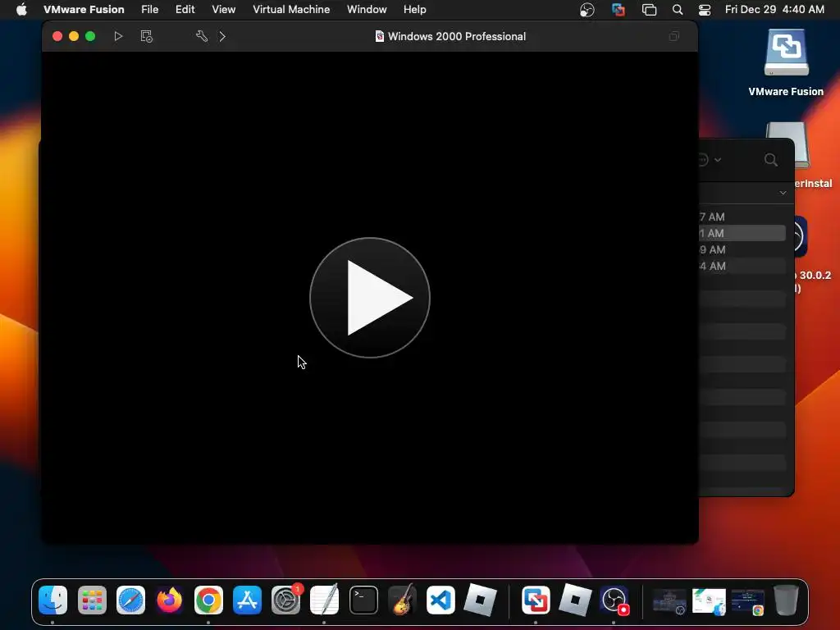Screen dimensions: 840x630
Task: Open virtual machine settings via the wrench icon
Action: coord(202,36)
